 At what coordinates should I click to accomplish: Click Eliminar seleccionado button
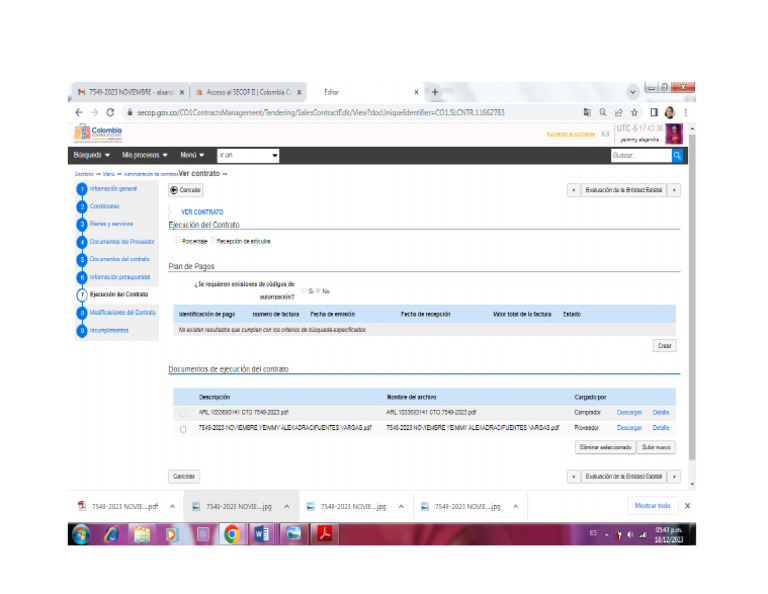(x=605, y=447)
